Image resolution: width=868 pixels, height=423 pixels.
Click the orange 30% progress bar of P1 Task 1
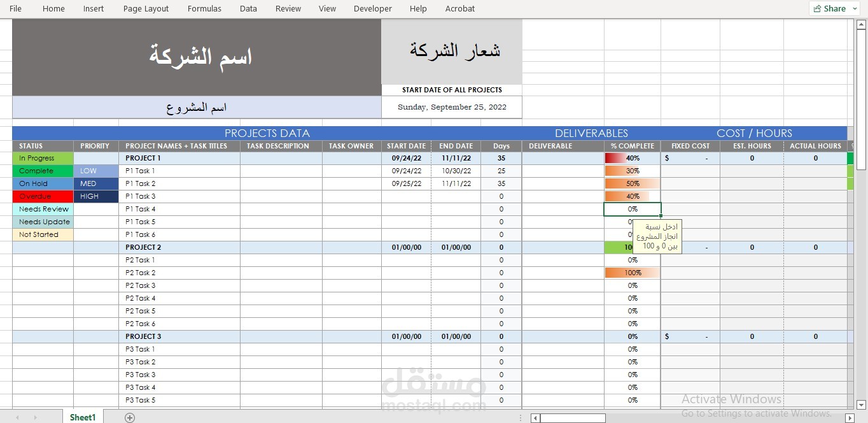pos(631,171)
